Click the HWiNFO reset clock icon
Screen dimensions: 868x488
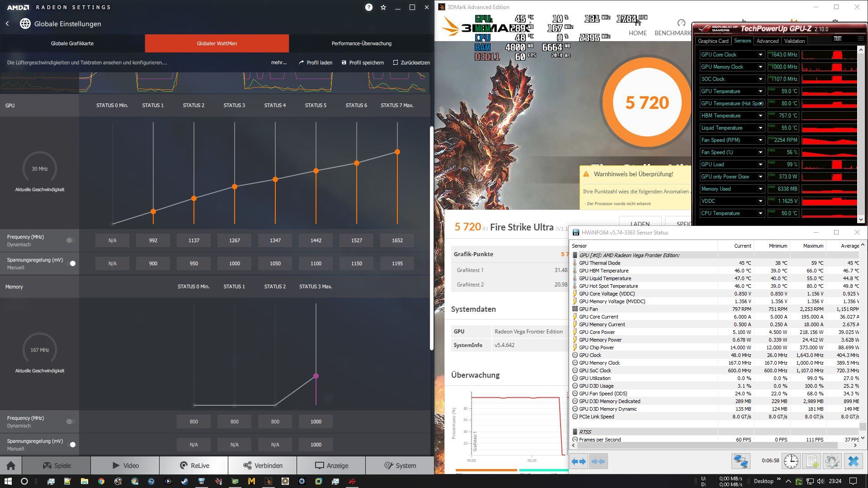(791, 461)
